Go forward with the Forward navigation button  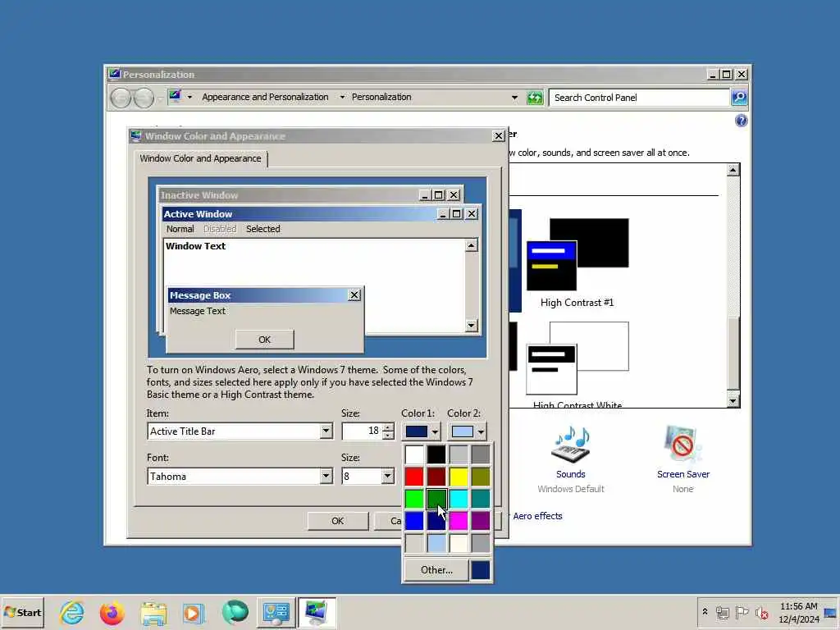point(144,98)
